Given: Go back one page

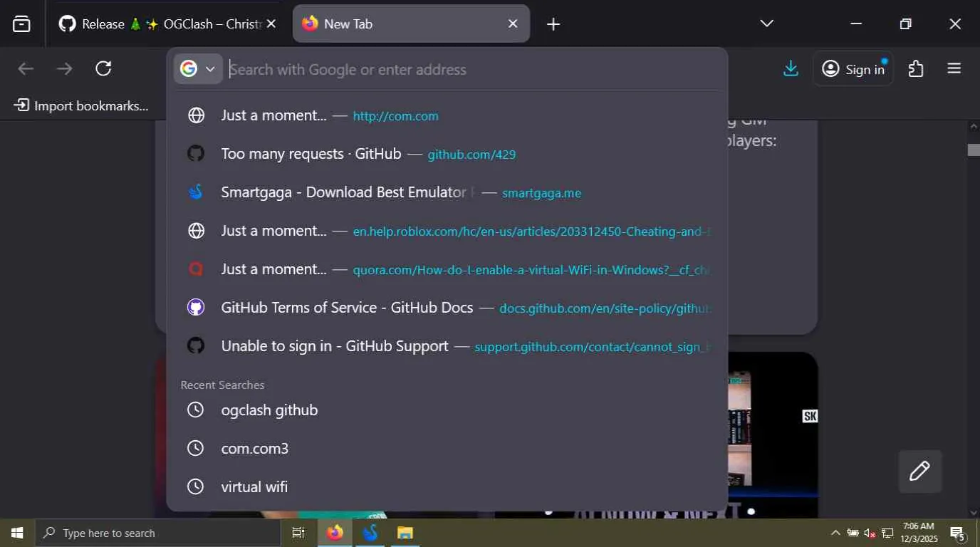Looking at the screenshot, I should tap(26, 68).
